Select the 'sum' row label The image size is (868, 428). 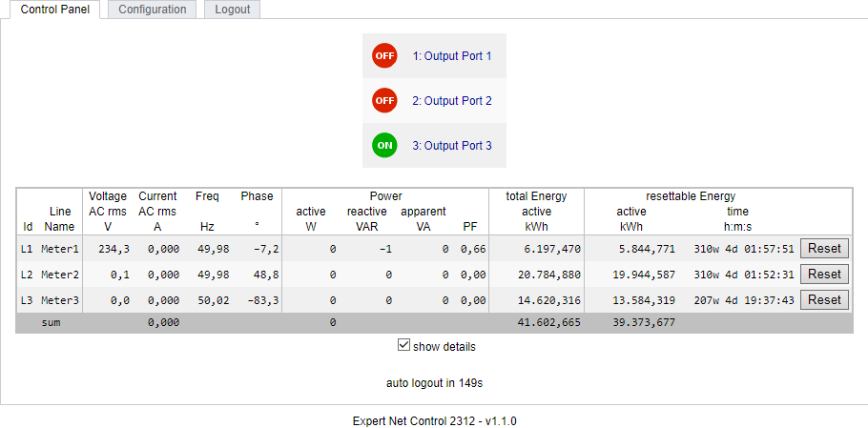pos(51,322)
